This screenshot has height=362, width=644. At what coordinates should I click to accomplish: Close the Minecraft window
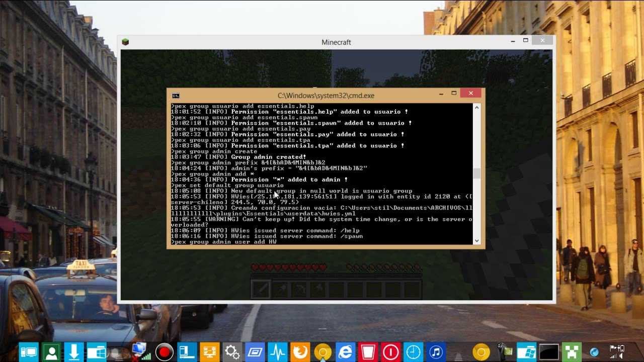pos(542,41)
